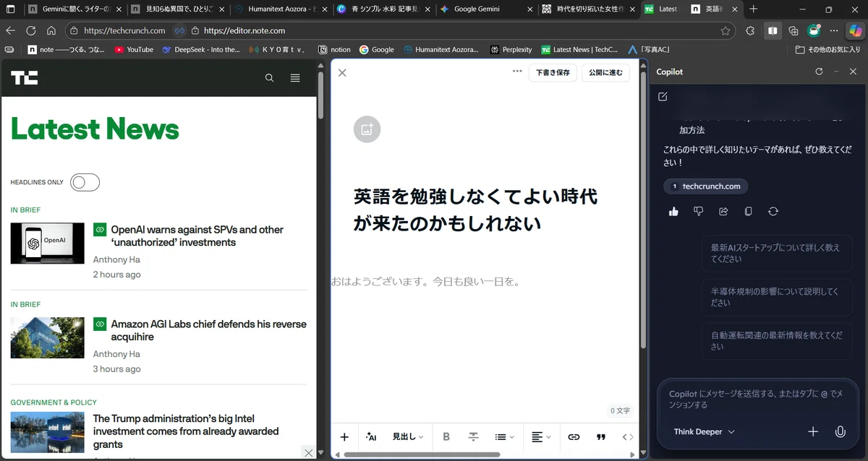Viewport: 868px width, 461px height.
Task: Select the 最新AIスタートアップ suggestion
Action: coord(777,253)
